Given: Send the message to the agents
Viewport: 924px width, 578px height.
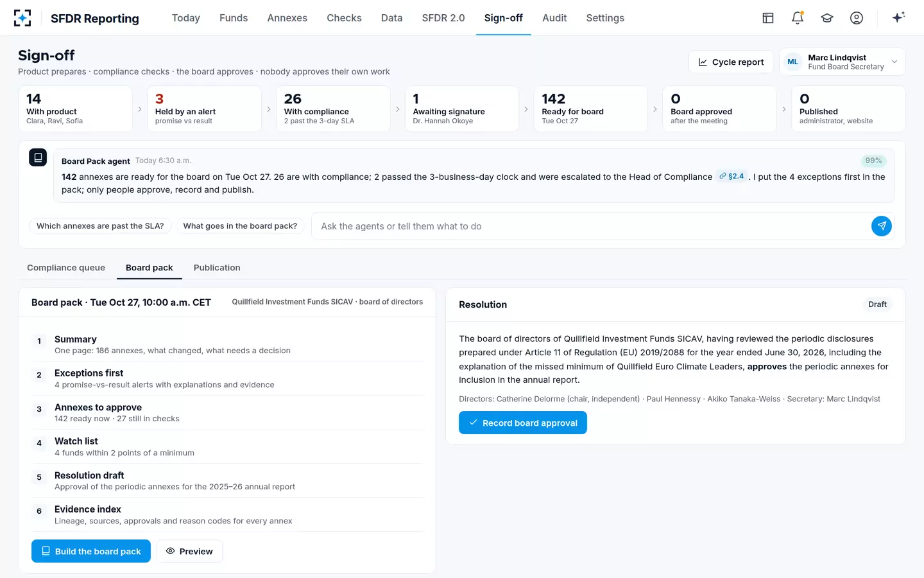Looking at the screenshot, I should [x=882, y=226].
